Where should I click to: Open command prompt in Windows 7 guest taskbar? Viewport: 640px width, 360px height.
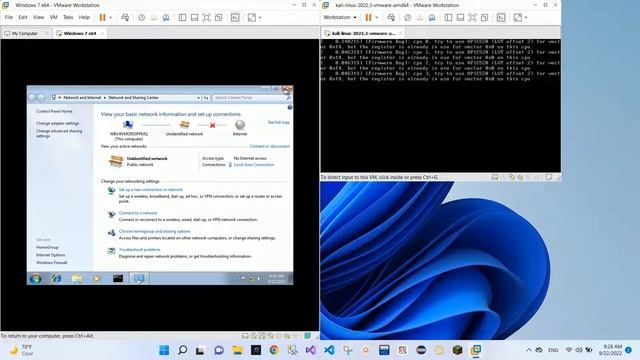click(x=118, y=279)
